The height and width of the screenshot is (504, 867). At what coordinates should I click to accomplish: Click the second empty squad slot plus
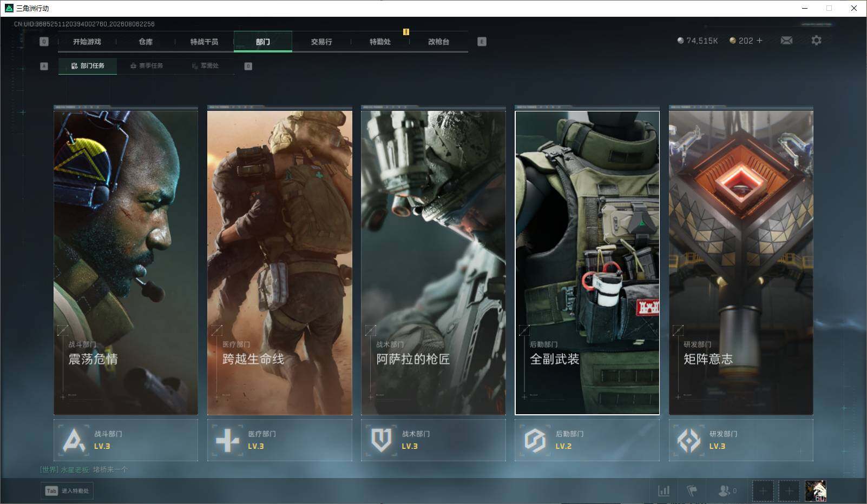(789, 491)
